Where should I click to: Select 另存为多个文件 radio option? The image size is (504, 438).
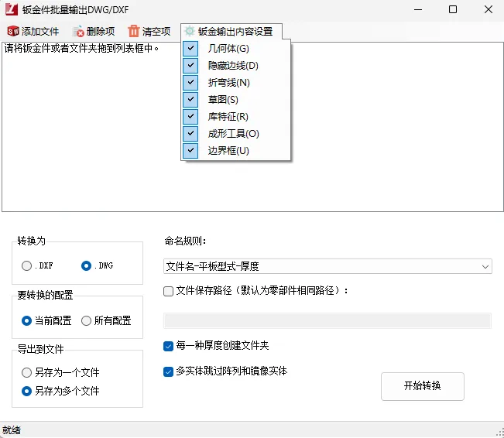[26, 391]
